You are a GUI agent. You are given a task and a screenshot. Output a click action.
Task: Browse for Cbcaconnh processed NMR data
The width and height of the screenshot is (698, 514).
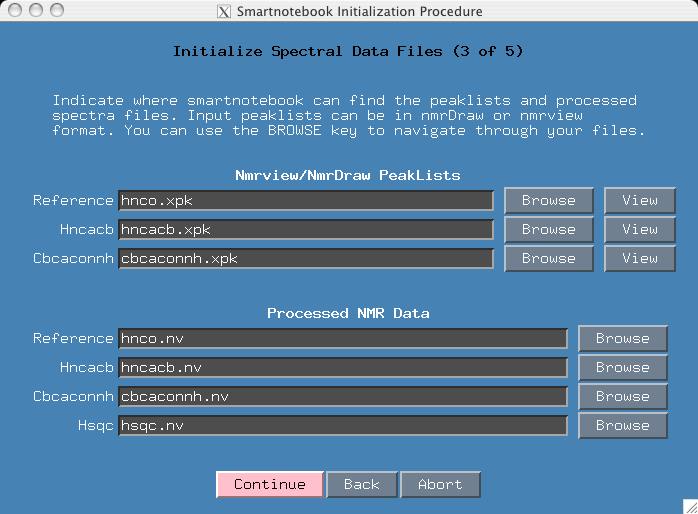coord(622,396)
